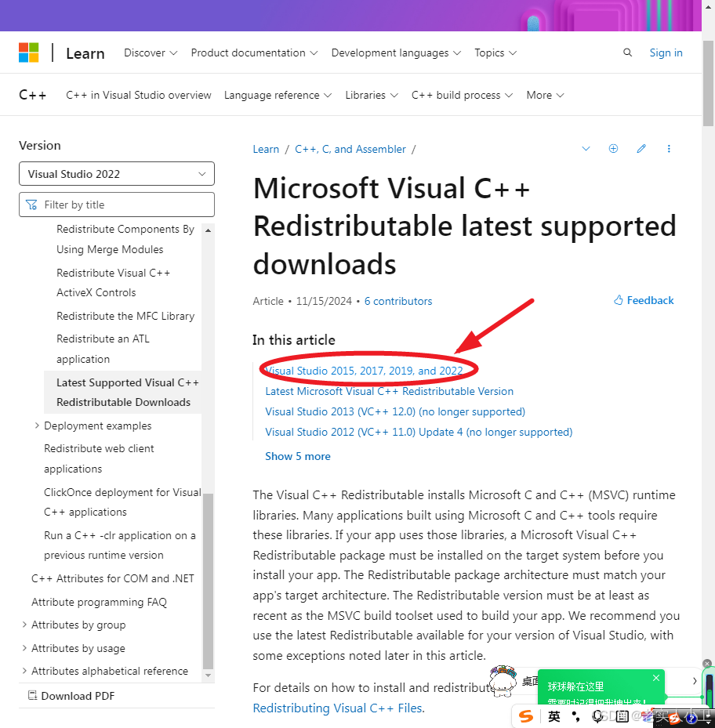Expand the Deployment examples tree node
This screenshot has width=715, height=728.
pyautogui.click(x=37, y=426)
